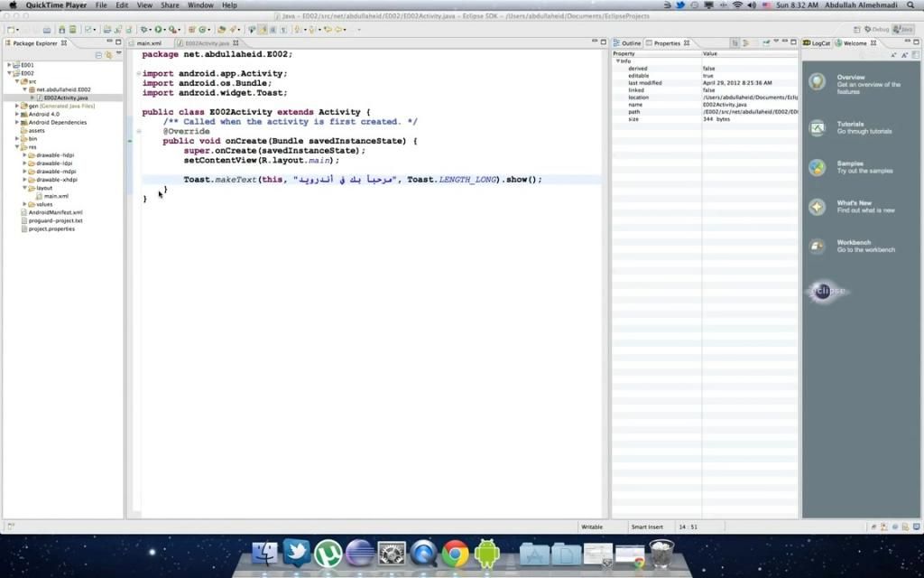Click the Debug bug icon in the toolbar
The width and height of the screenshot is (924, 578).
143,30
